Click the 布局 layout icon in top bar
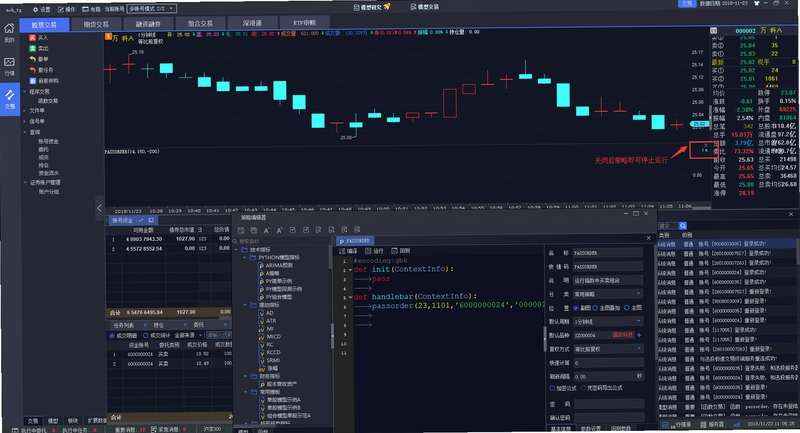Viewport: 800px width, 433px height. click(85, 9)
